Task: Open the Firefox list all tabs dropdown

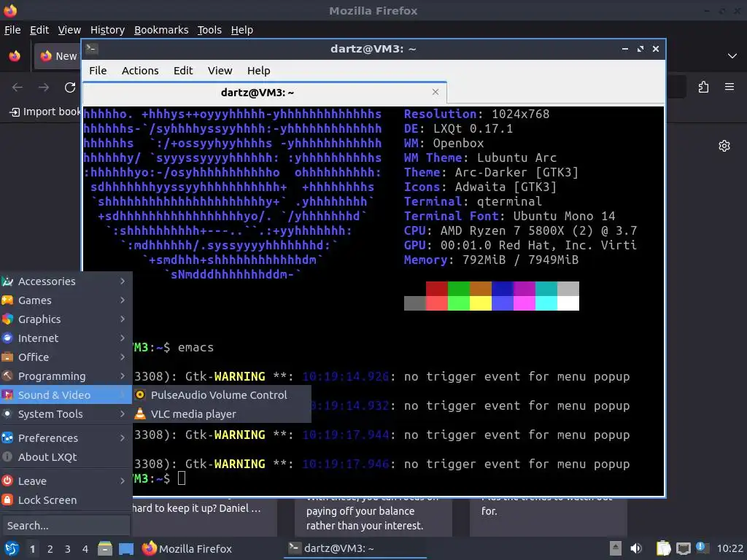Action: (732, 55)
